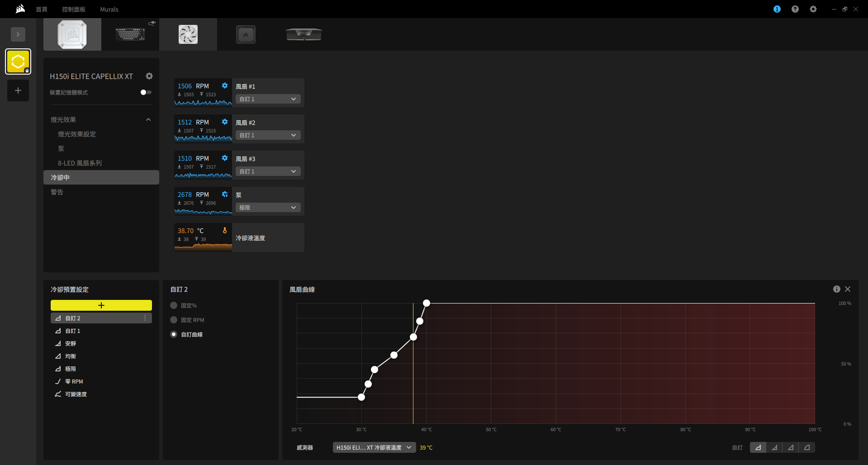Screen dimensions: 868x465
Task: Open 8-LED 風扇系列 menu item
Action: (80, 163)
